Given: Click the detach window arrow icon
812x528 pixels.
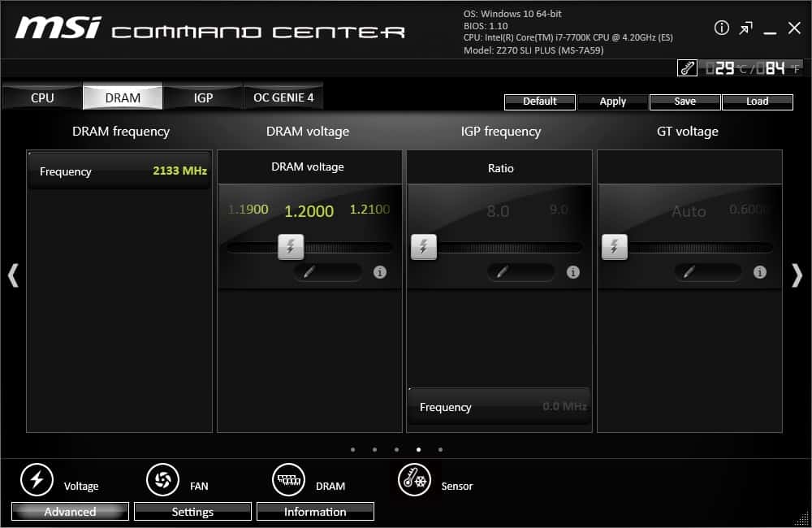Looking at the screenshot, I should click(x=745, y=28).
